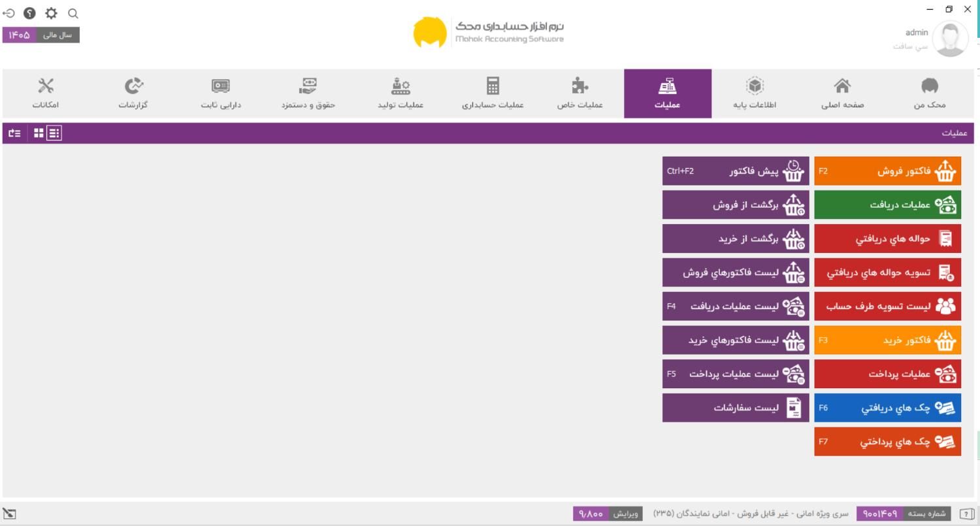Screen dimensions: 980x526
Task: Click the status bar icon at bottom left
Action: [x=9, y=514]
